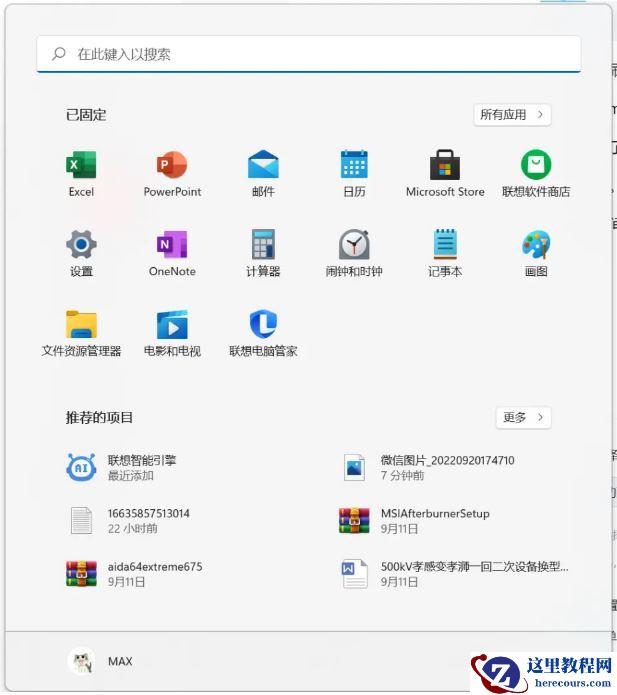Launch Microsoft Store
The width and height of the screenshot is (617, 695).
click(x=445, y=174)
